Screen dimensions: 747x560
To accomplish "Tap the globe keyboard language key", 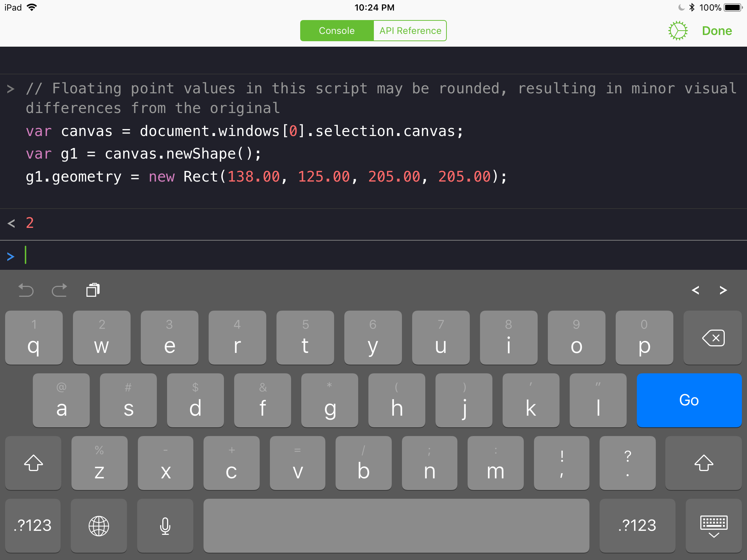I will [99, 526].
